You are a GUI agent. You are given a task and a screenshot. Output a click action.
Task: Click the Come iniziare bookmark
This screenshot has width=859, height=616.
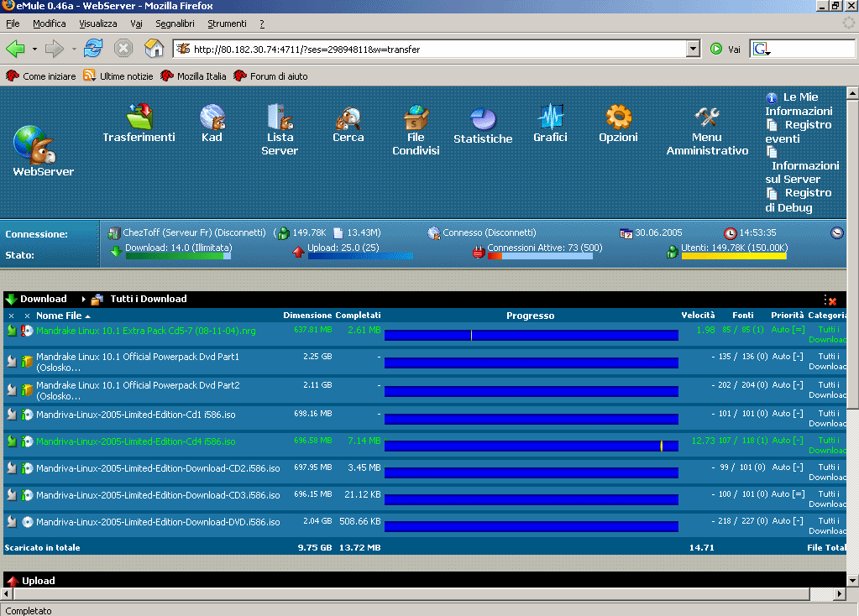pos(41,76)
